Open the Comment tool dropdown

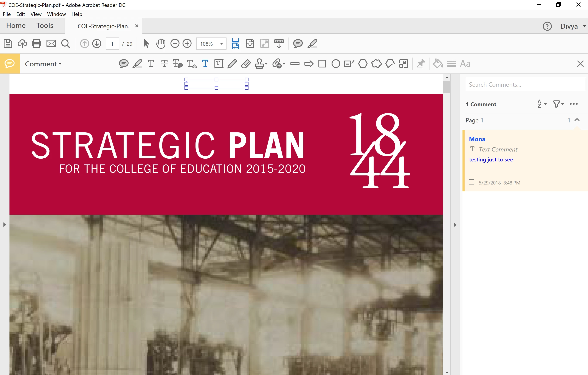coord(43,64)
